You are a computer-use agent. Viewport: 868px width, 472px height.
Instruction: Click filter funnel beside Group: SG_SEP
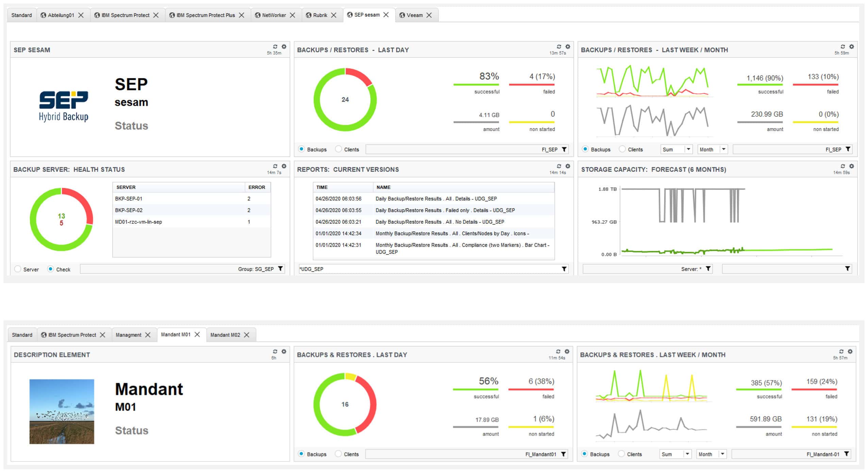(x=280, y=269)
